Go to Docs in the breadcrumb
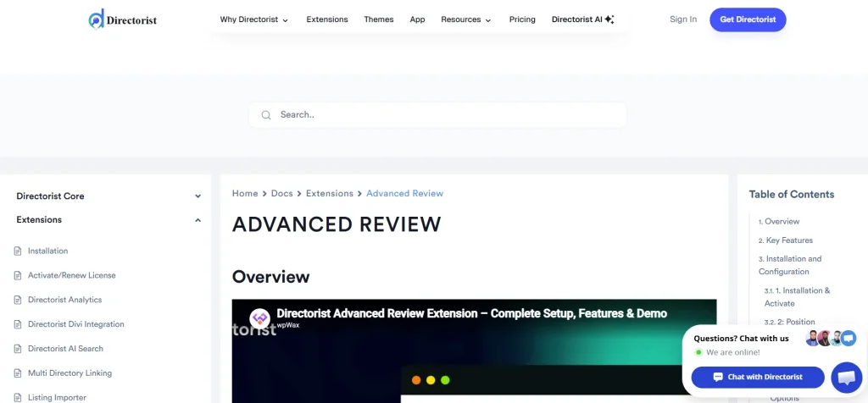Viewport: 868px width, 403px height. (x=281, y=194)
